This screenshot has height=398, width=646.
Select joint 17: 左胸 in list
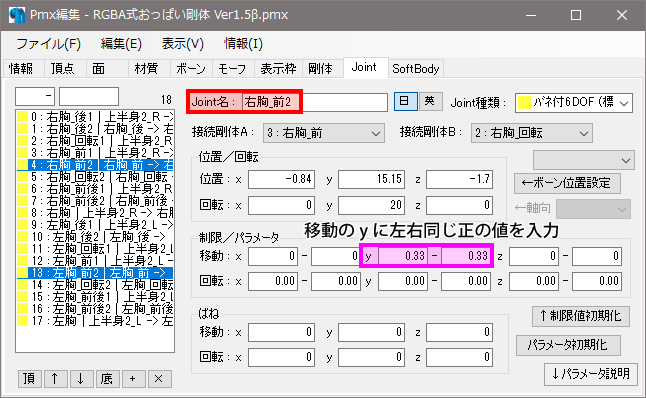coord(95,321)
